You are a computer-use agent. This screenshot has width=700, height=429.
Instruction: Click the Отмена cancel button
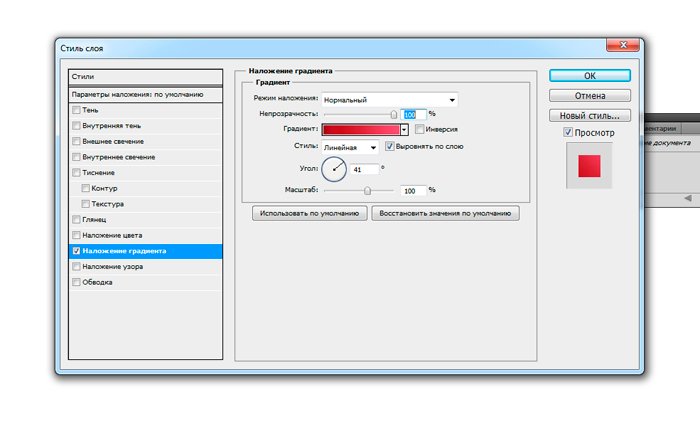click(589, 96)
